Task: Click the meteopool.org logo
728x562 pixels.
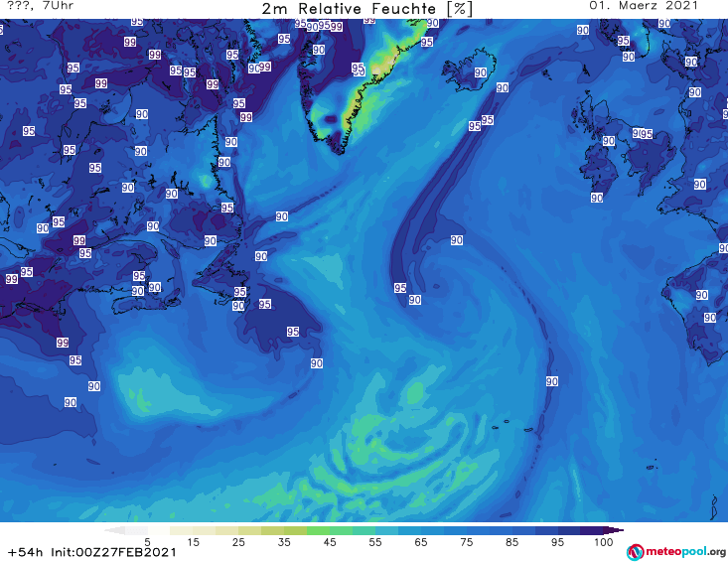Action: coord(676,552)
